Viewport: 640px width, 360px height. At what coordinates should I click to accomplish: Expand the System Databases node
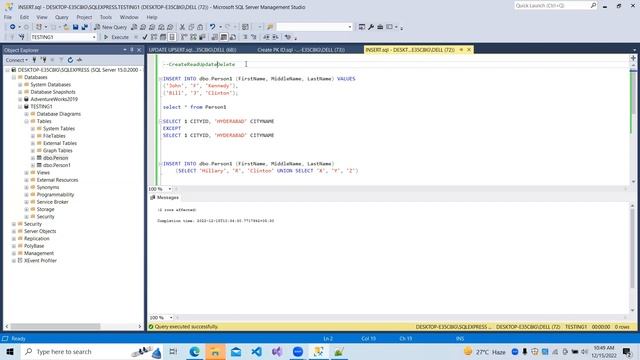(x=20, y=84)
